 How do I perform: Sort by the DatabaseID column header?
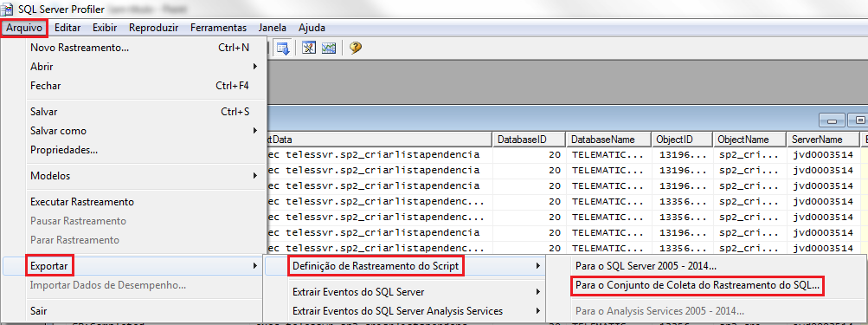point(529,140)
